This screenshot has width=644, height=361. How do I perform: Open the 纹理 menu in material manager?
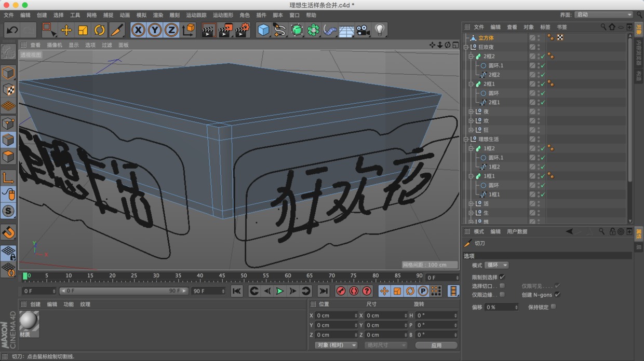pyautogui.click(x=85, y=304)
